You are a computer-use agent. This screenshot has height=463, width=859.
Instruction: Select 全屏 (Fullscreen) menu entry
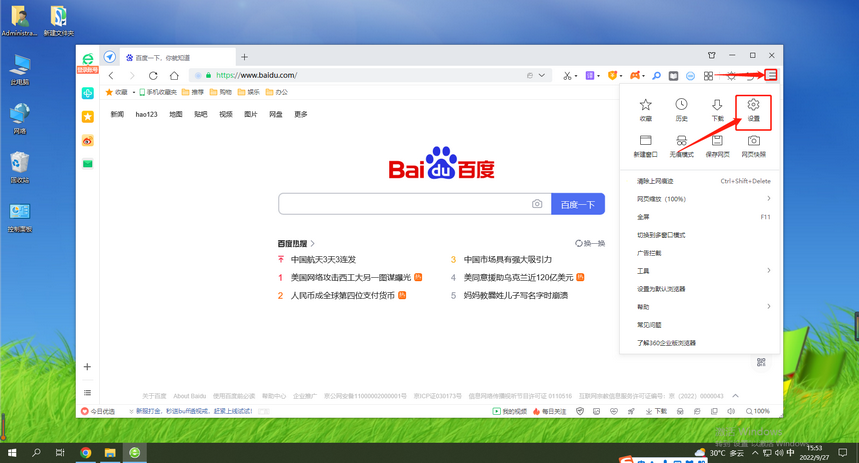(x=703, y=217)
